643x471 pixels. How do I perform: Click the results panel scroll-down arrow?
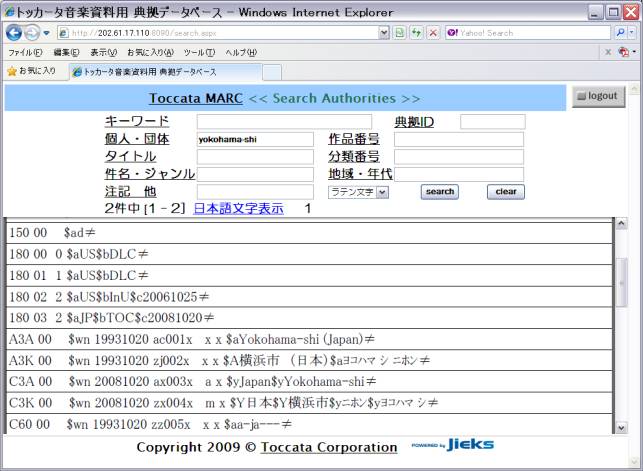coord(621,428)
